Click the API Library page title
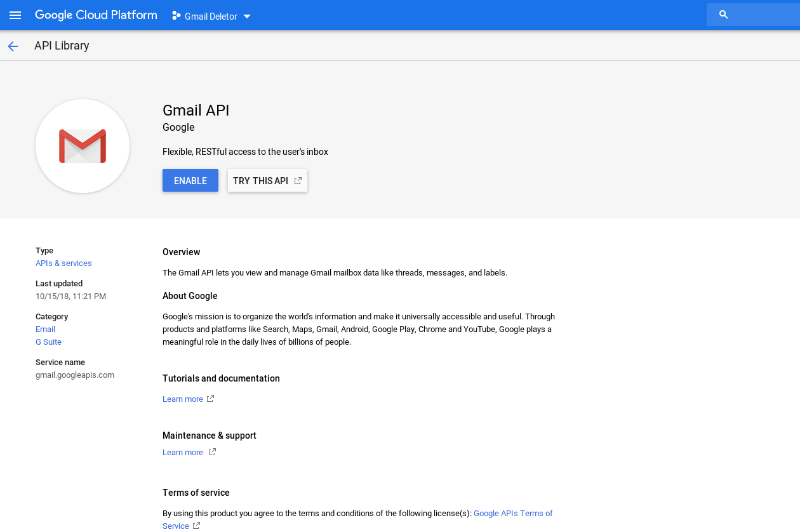The image size is (800, 532). point(62,46)
